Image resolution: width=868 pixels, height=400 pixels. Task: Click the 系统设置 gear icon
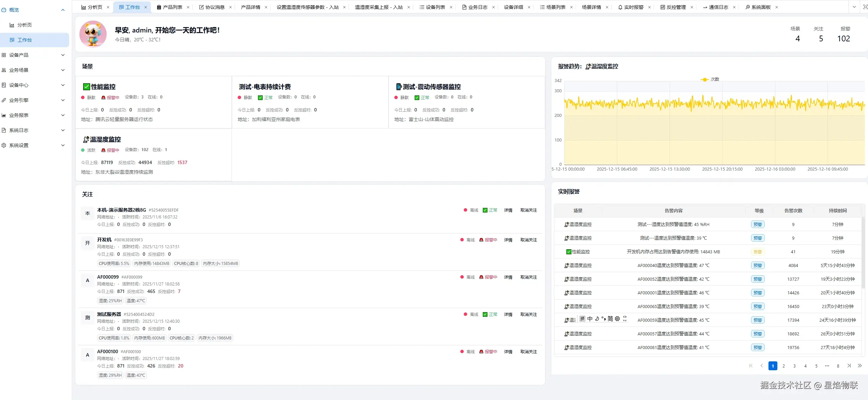[4, 145]
